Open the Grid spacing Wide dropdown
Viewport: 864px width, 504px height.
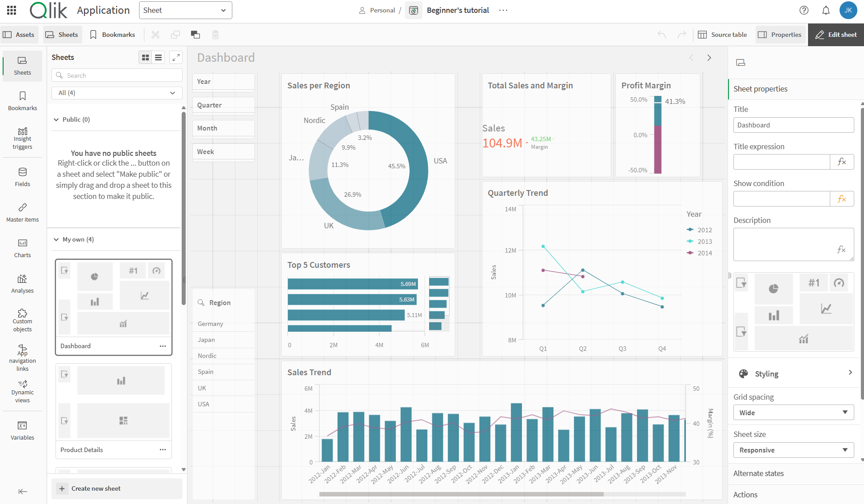[x=793, y=413]
